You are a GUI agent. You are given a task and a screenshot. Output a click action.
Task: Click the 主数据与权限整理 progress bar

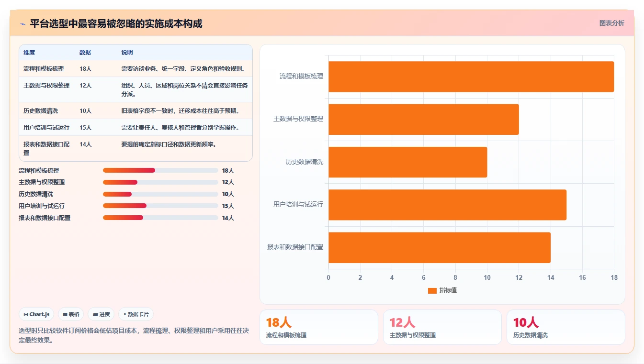160,182
